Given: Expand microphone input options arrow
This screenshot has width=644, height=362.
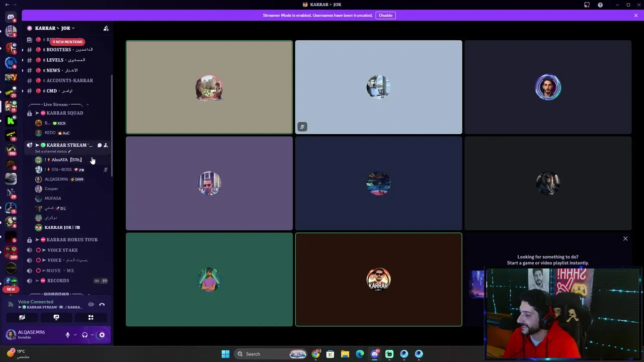Looking at the screenshot, I should coord(75,335).
